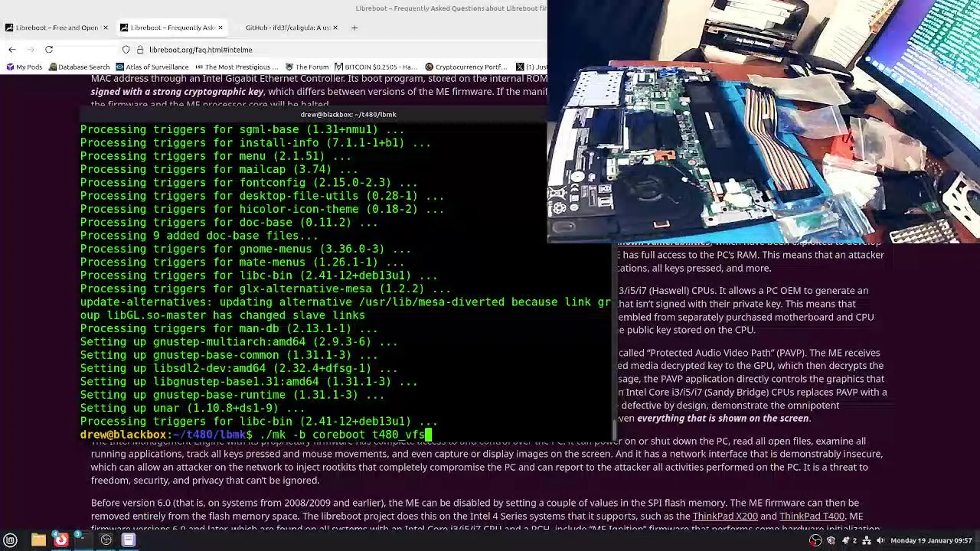Open the text editor taskbar icon
Screen dimensions: 980x551
(129, 540)
